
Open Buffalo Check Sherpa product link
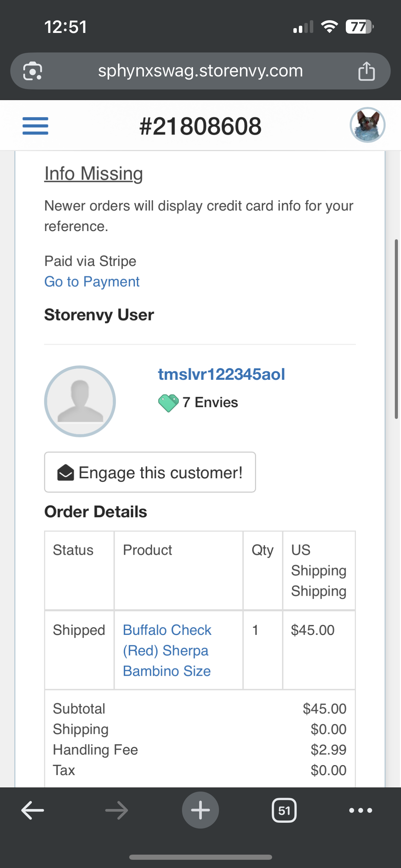coord(167,650)
